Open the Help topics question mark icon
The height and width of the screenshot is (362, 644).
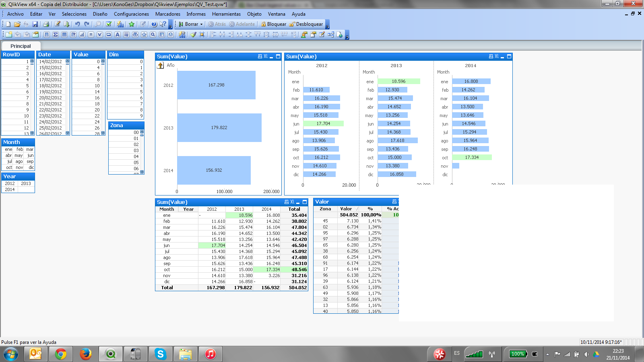click(x=154, y=24)
